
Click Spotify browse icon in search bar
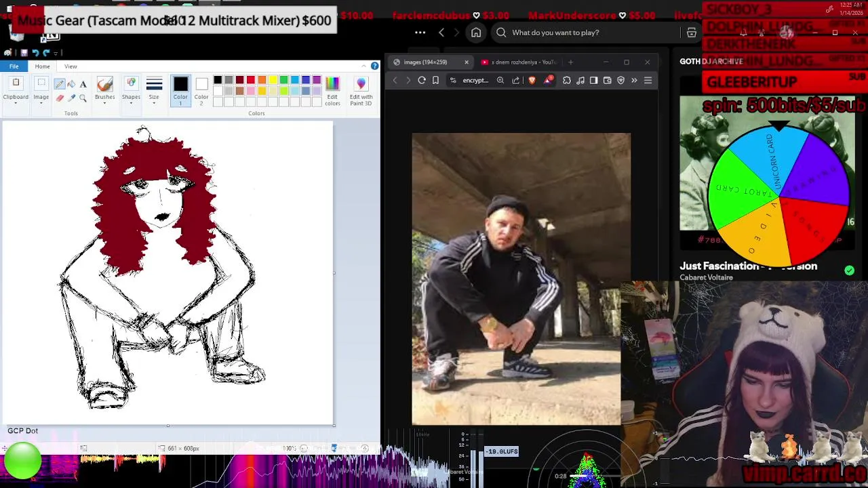[x=692, y=33]
